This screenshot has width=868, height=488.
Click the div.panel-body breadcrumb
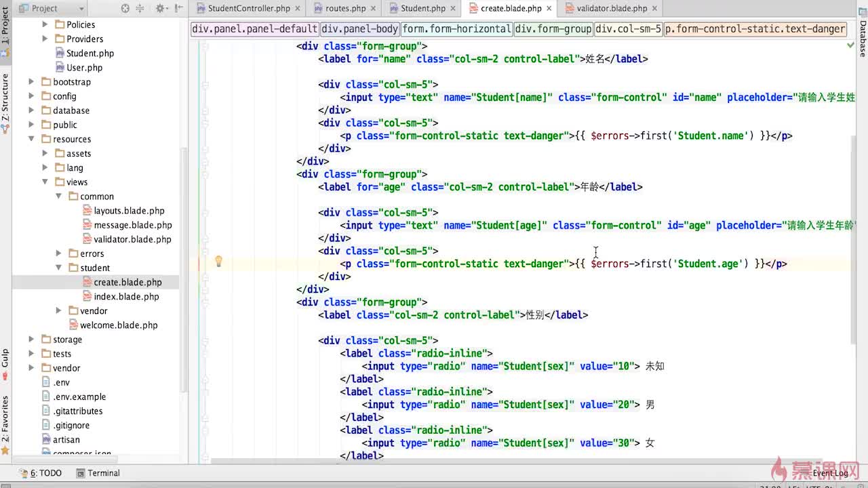coord(360,29)
